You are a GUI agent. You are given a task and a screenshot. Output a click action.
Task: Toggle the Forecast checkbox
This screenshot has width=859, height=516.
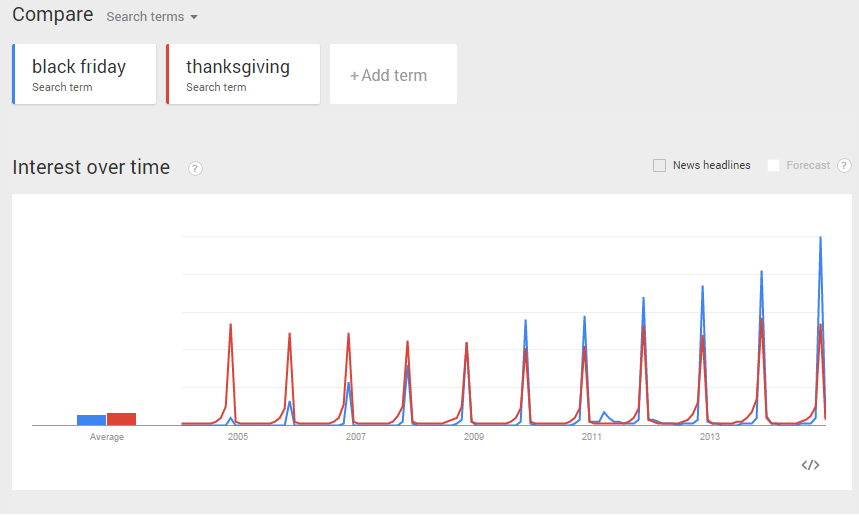pyautogui.click(x=773, y=166)
